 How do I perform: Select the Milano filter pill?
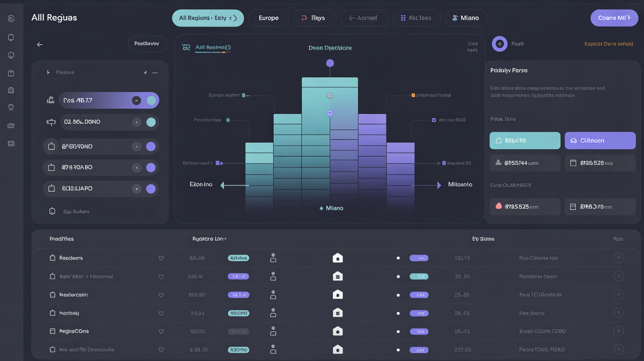[x=466, y=18]
